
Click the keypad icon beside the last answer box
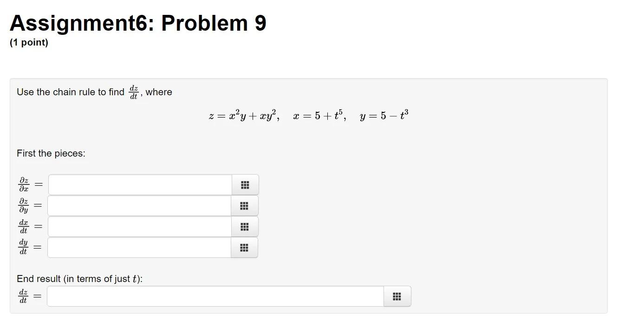[397, 296]
